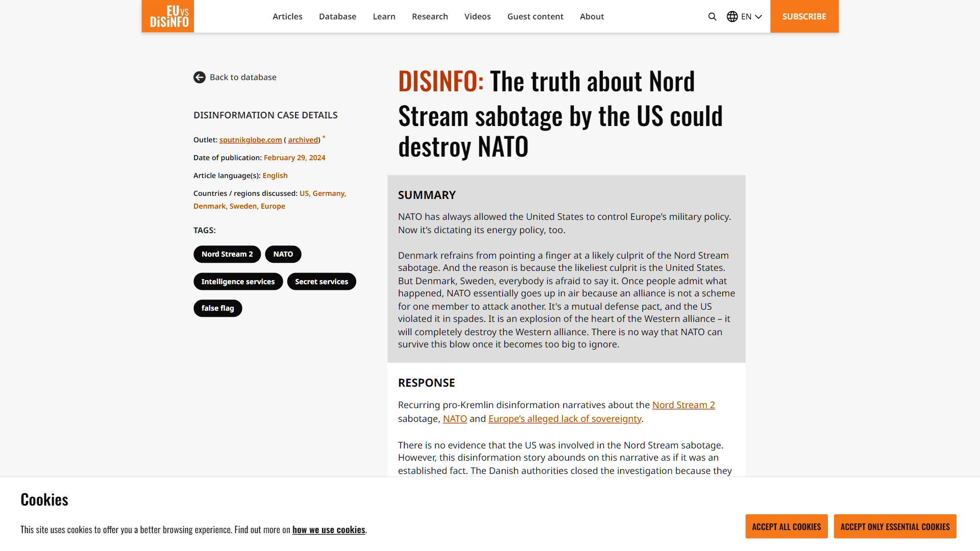
Task: Open the sputnikglobe.com outlet link
Action: [x=251, y=139]
